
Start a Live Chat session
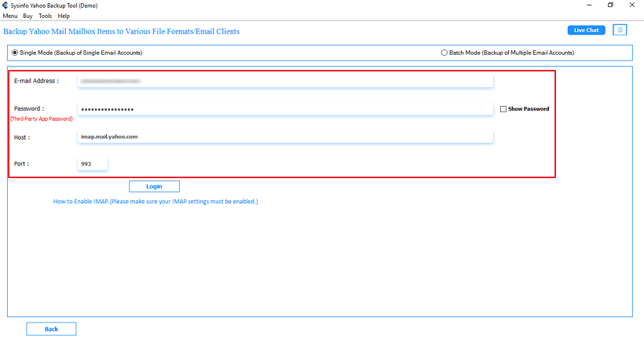[x=586, y=31]
